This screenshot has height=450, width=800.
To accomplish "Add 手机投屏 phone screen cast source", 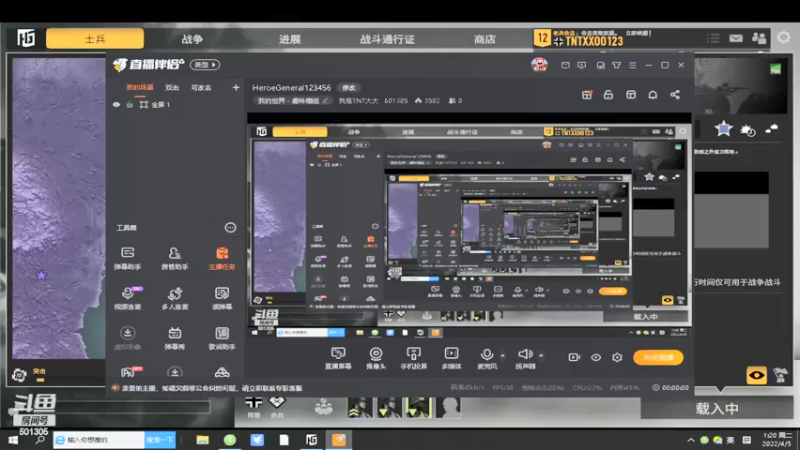I will click(414, 358).
